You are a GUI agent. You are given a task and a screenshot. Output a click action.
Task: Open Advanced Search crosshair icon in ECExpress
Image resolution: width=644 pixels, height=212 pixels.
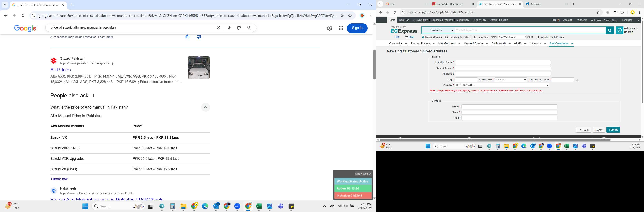pyautogui.click(x=620, y=30)
